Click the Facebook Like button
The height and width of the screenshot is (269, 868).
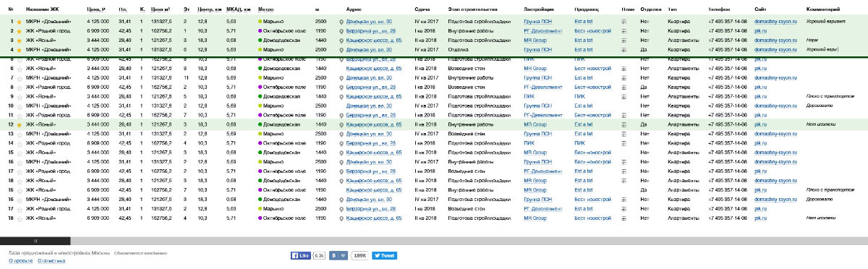coord(300,255)
